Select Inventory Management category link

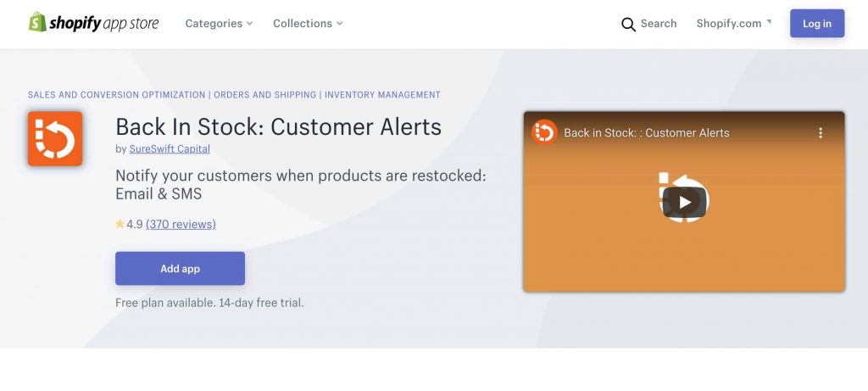[x=382, y=95]
